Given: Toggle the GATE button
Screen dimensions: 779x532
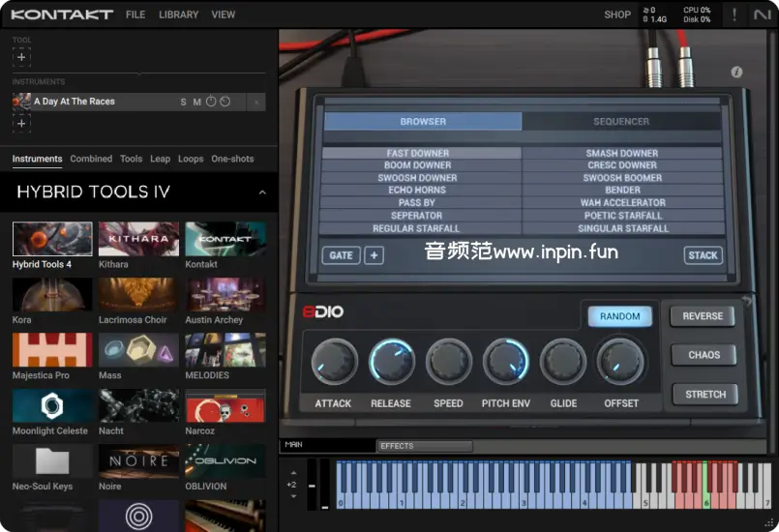Looking at the screenshot, I should (x=341, y=255).
